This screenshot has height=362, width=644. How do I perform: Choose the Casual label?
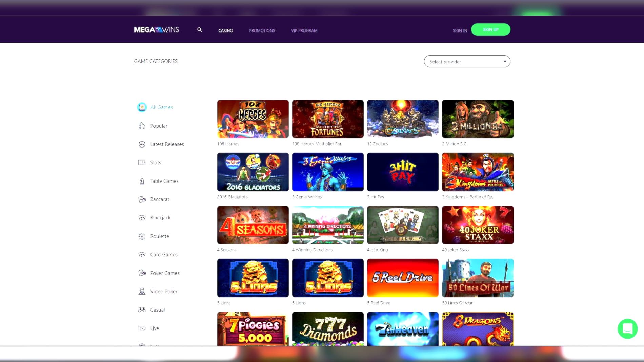157,310
